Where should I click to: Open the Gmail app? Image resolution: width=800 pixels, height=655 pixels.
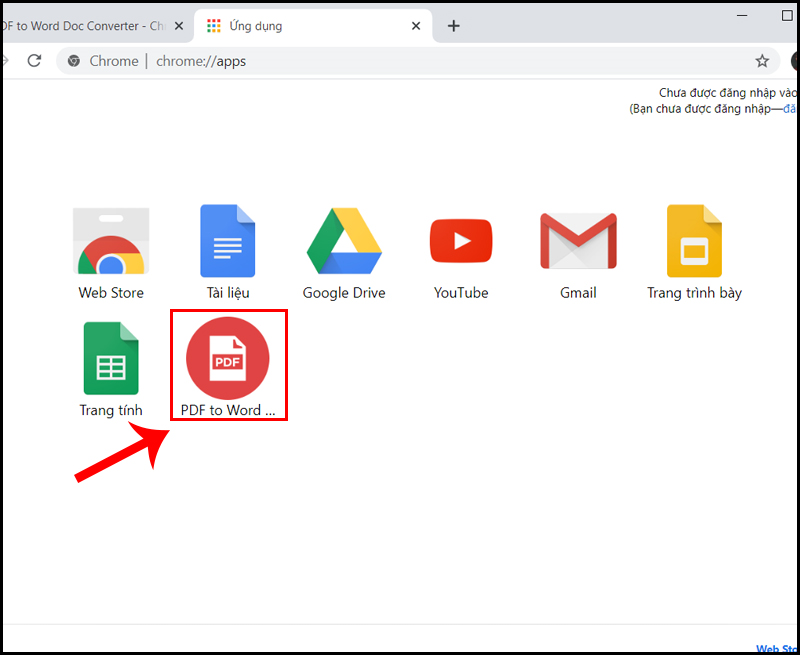pos(578,243)
